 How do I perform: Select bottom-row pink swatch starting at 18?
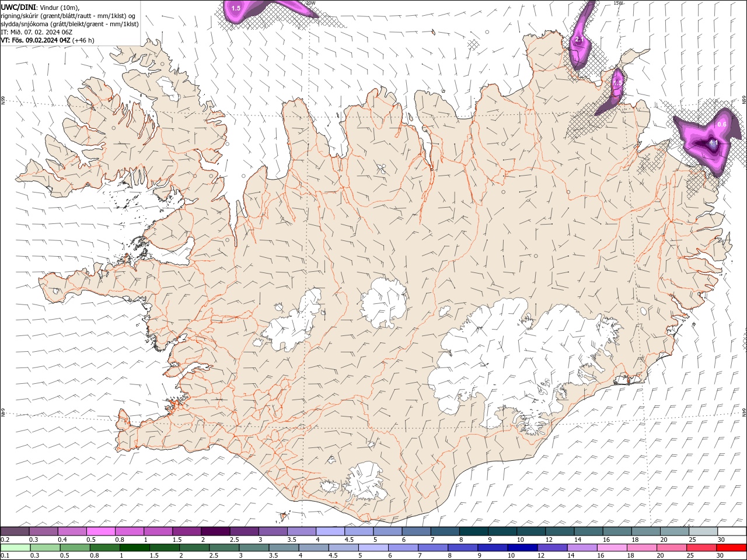tap(642, 548)
